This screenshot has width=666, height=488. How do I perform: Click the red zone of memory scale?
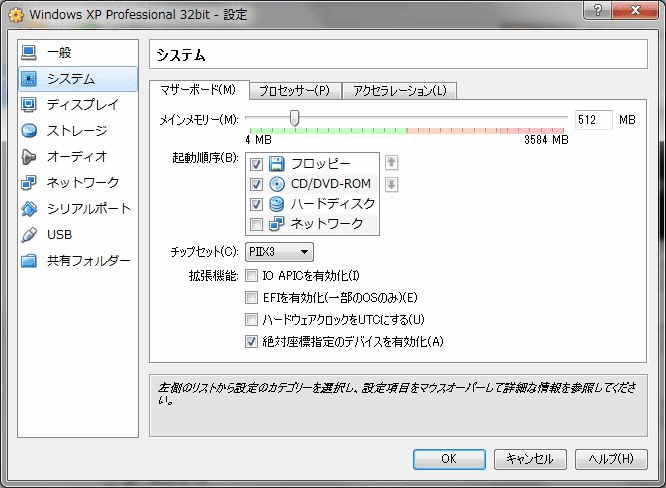[532, 130]
